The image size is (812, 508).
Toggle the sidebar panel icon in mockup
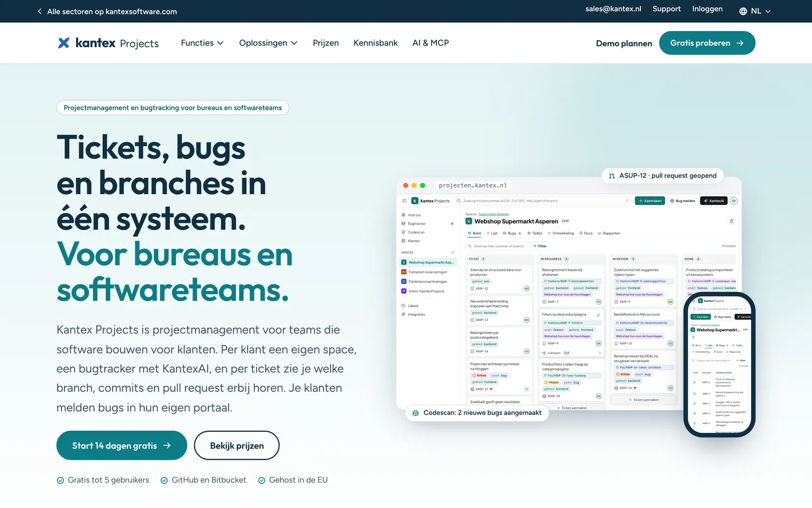[404, 201]
